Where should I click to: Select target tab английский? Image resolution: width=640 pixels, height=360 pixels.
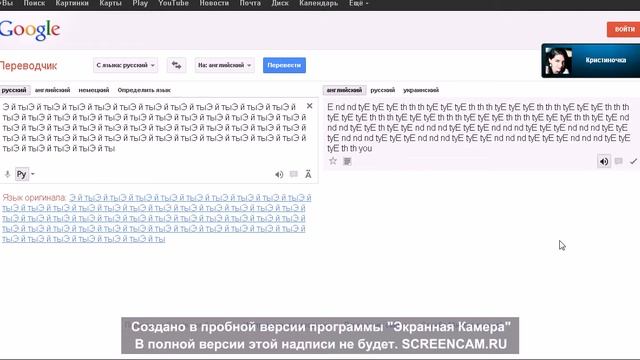344,90
